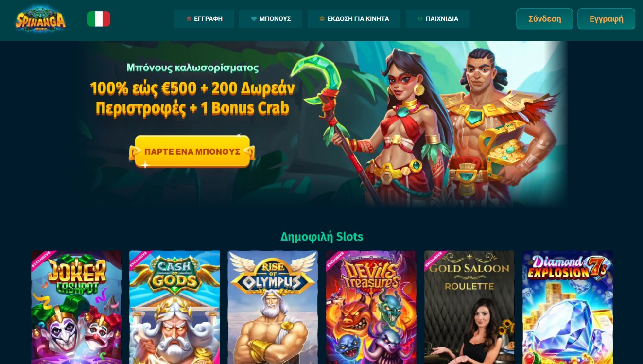The height and width of the screenshot is (364, 643).
Task: Click the ΠΑΡΤΕ ΕΝΑ ΜΠΟΝΟΥΣ button
Action: (192, 152)
